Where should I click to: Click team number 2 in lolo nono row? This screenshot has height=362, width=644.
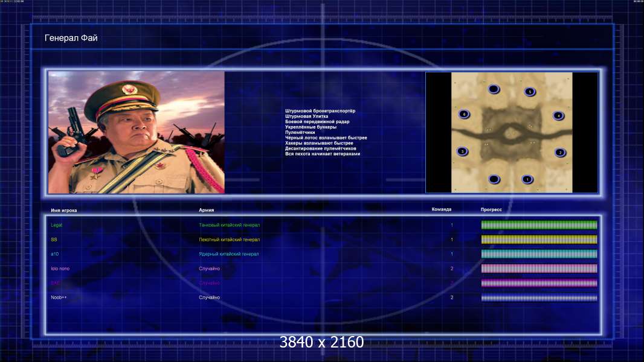[x=452, y=268]
